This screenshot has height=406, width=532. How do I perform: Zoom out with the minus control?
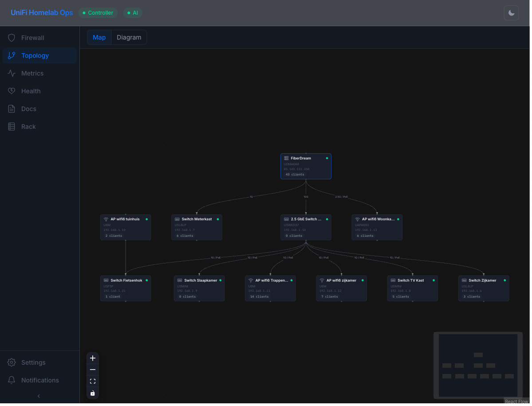tap(92, 370)
